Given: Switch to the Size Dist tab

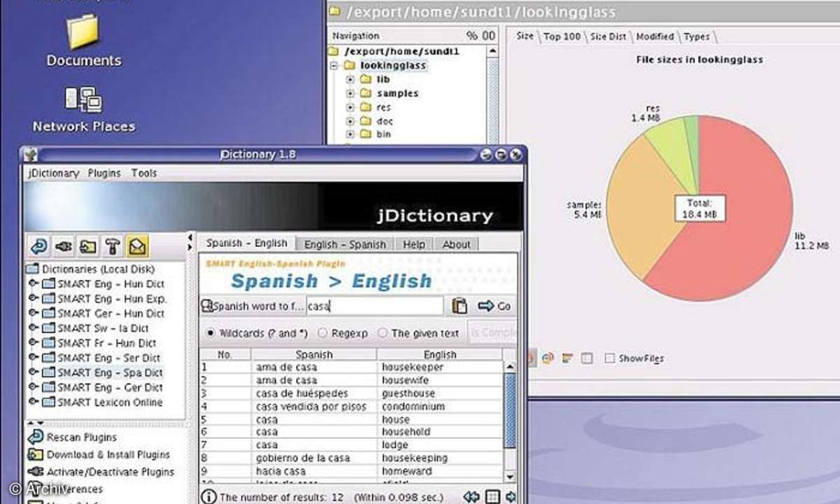Looking at the screenshot, I should (x=608, y=36).
